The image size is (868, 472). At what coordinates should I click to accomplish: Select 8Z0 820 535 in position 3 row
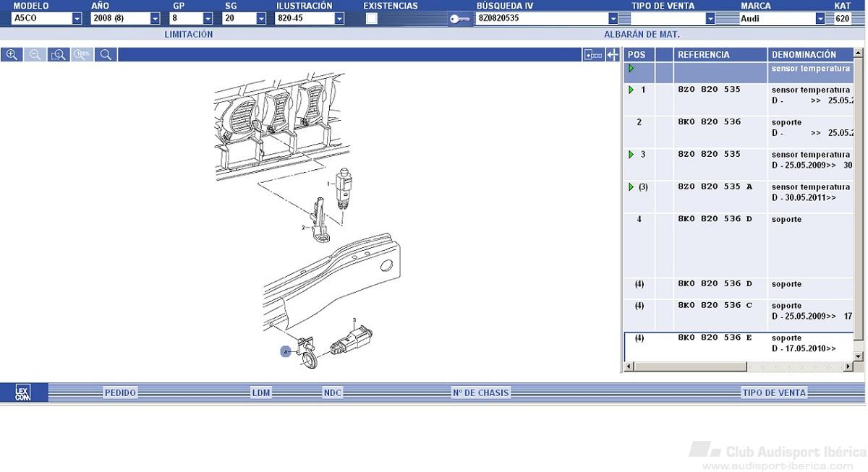[x=710, y=154]
